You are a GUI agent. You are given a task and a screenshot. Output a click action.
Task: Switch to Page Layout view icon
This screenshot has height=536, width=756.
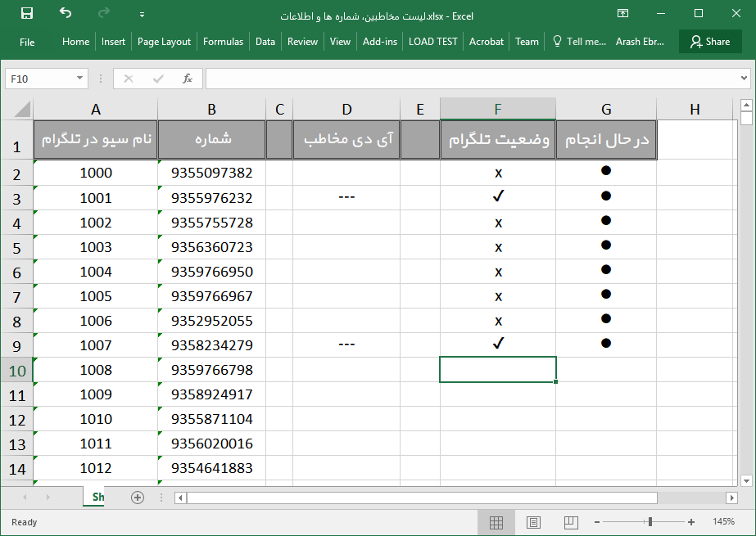(x=533, y=522)
